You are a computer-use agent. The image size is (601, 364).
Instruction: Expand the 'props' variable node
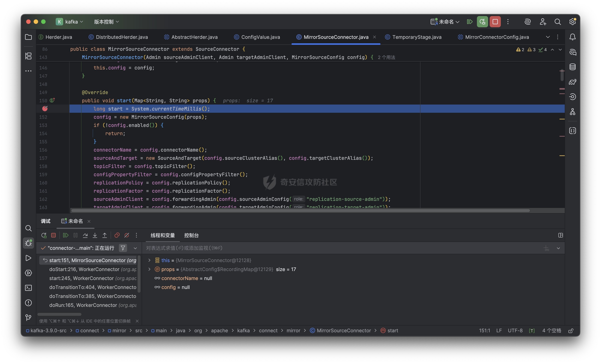(x=149, y=269)
